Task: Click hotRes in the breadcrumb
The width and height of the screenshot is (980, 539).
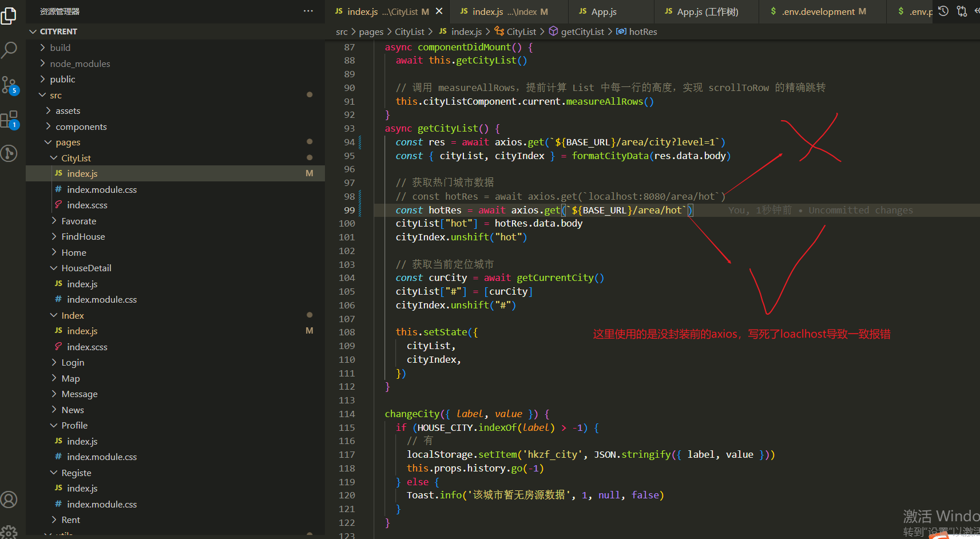Action: (643, 32)
